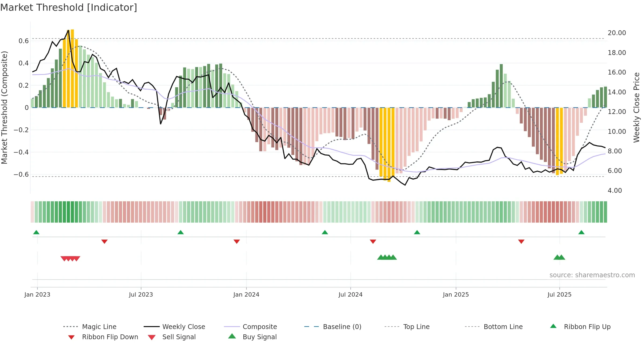
Task: Click the '0.6' left axis tick label
Action: [x=24, y=41]
